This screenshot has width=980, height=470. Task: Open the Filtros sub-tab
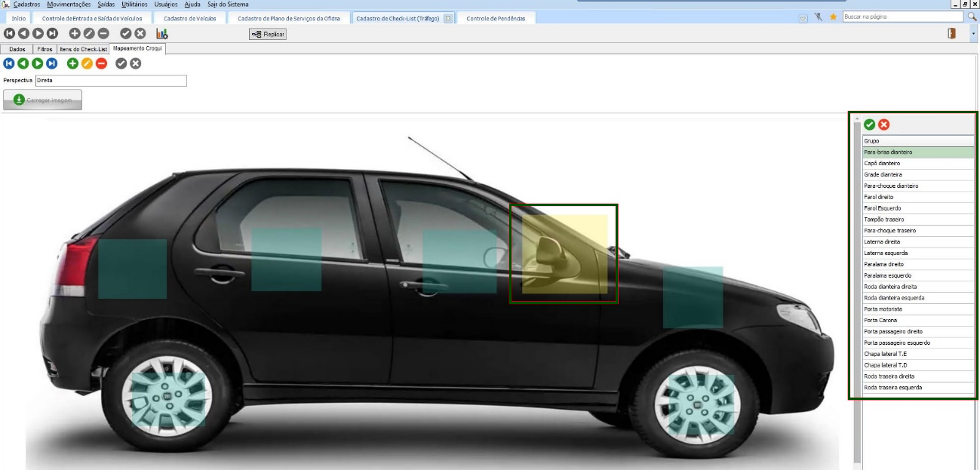coord(45,49)
